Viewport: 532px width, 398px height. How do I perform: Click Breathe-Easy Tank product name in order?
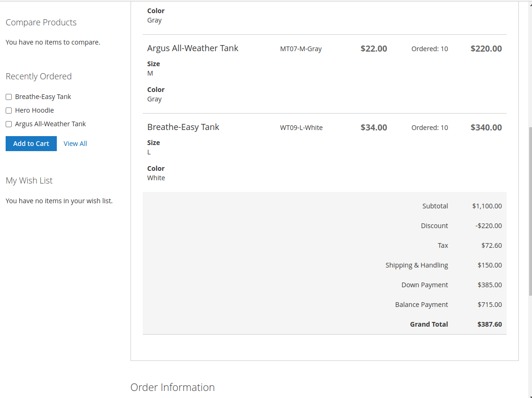click(x=183, y=127)
